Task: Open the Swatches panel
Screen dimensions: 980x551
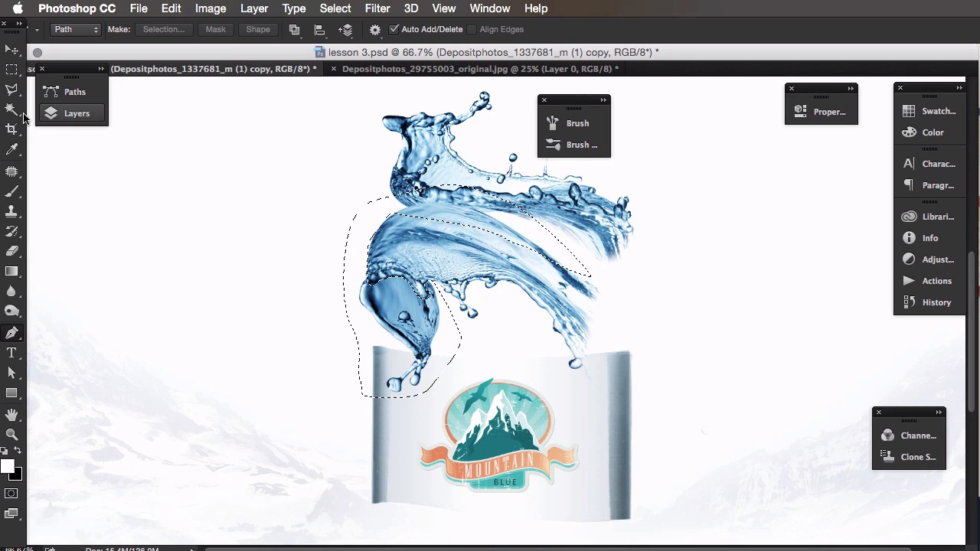Action: (x=929, y=111)
